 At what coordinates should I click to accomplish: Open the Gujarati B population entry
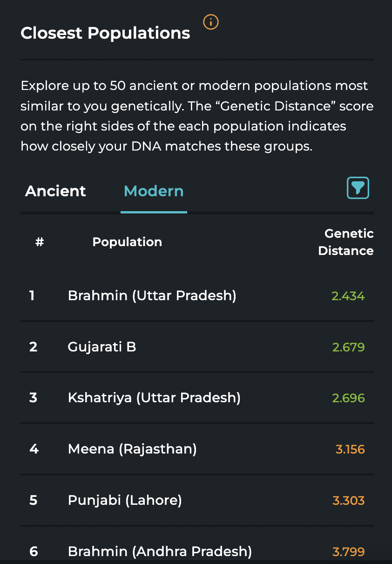102,347
